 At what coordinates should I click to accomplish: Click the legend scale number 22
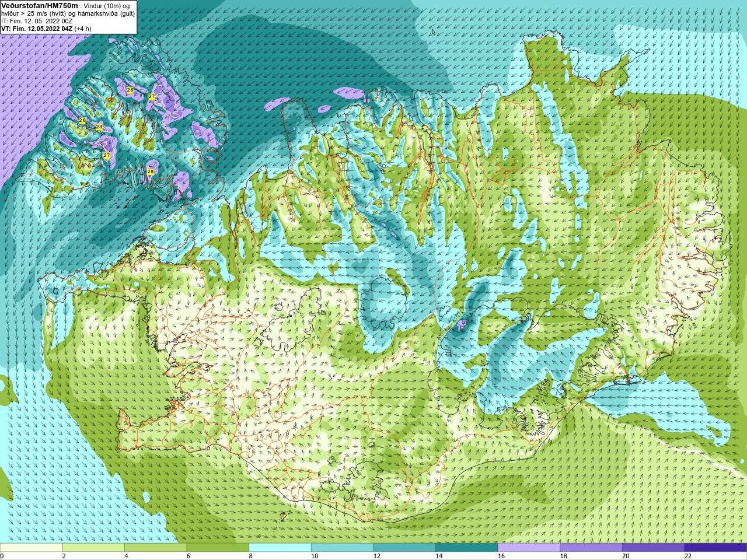tap(688, 556)
